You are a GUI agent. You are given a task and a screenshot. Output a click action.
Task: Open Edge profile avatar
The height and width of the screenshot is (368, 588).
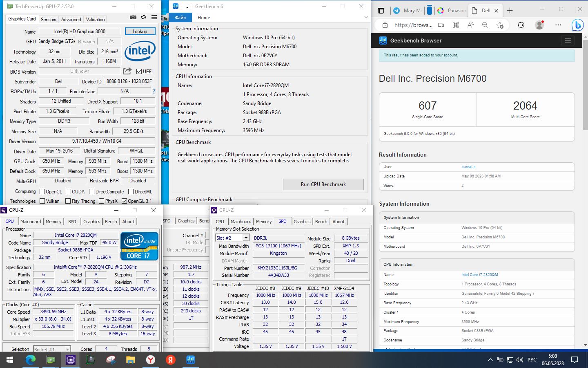[539, 25]
